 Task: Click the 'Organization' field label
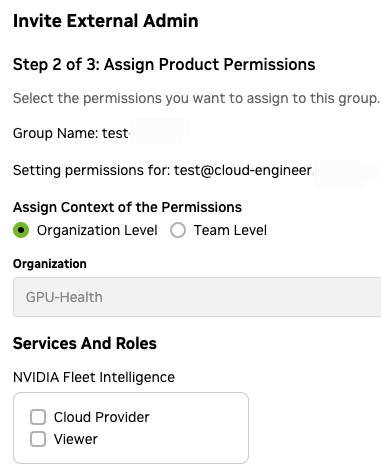pyautogui.click(x=50, y=264)
